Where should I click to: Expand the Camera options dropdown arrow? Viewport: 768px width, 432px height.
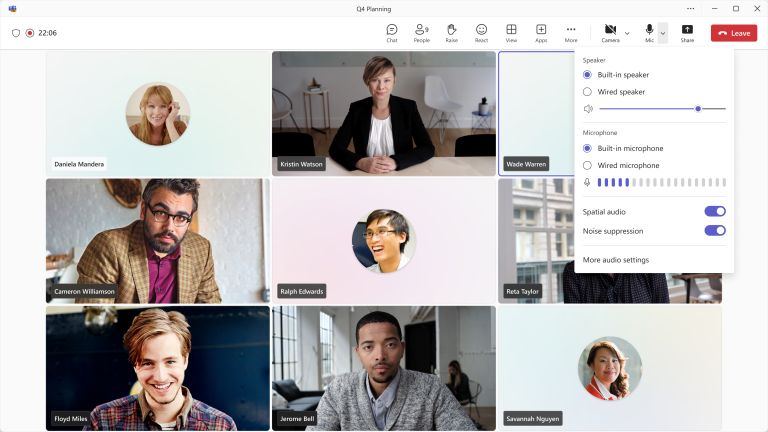point(627,33)
